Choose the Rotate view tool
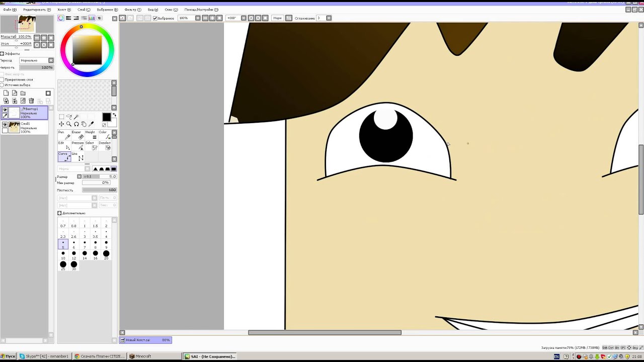 coord(76,124)
